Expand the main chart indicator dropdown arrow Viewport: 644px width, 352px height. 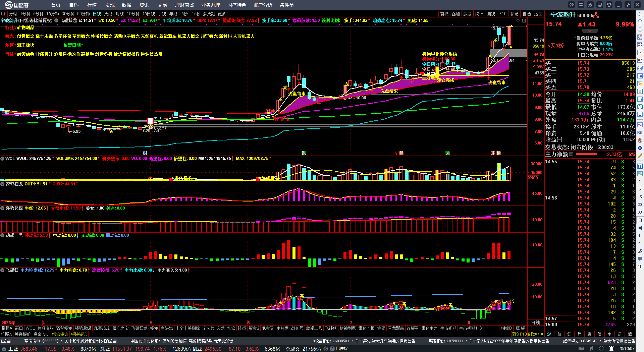click(x=56, y=20)
